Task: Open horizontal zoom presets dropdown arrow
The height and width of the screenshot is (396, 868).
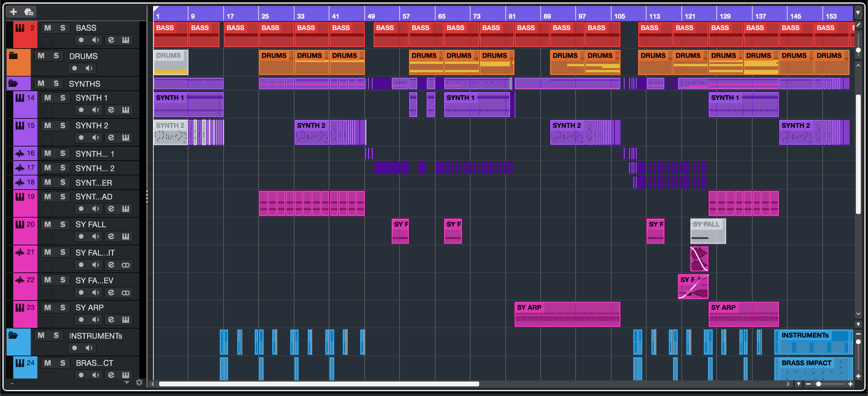Action: 799,384
